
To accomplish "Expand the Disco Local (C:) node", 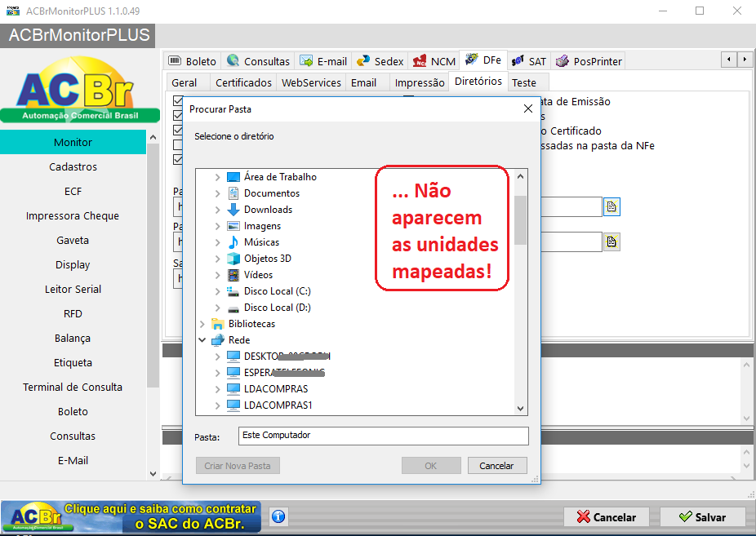I will click(x=217, y=291).
